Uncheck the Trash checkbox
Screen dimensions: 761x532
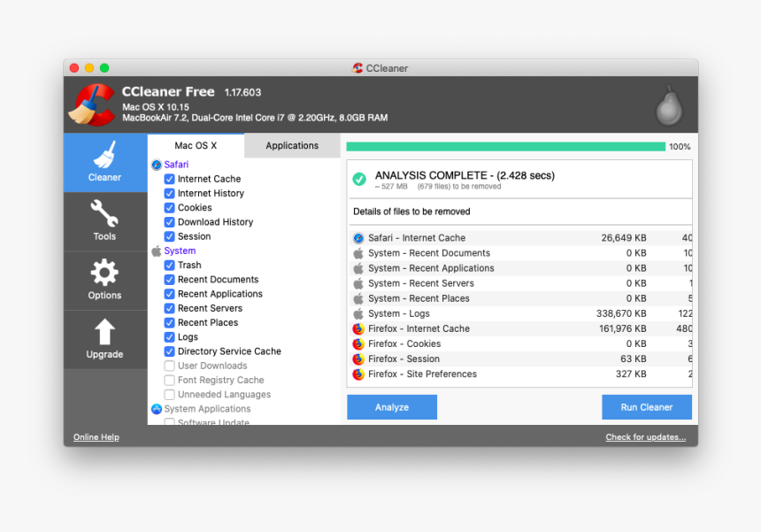click(169, 265)
